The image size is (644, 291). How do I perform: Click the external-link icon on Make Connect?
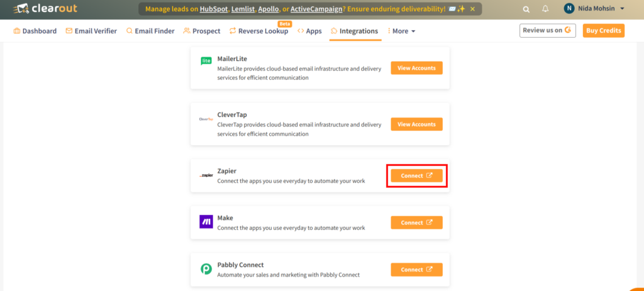click(x=429, y=222)
